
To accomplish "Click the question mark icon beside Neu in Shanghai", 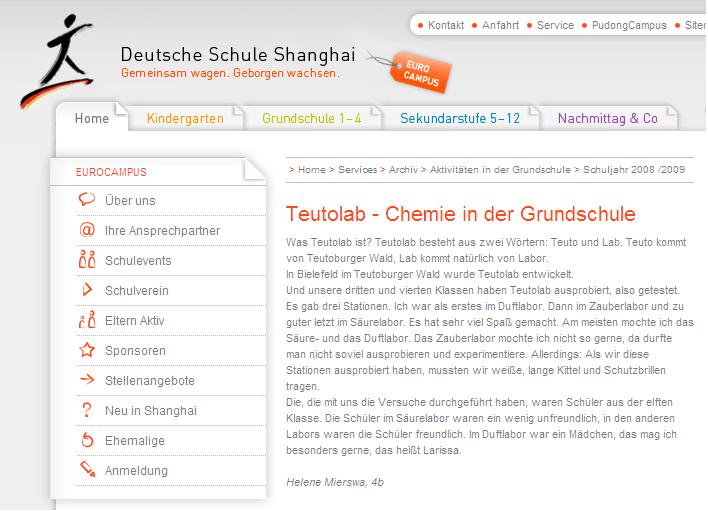I will [x=87, y=410].
